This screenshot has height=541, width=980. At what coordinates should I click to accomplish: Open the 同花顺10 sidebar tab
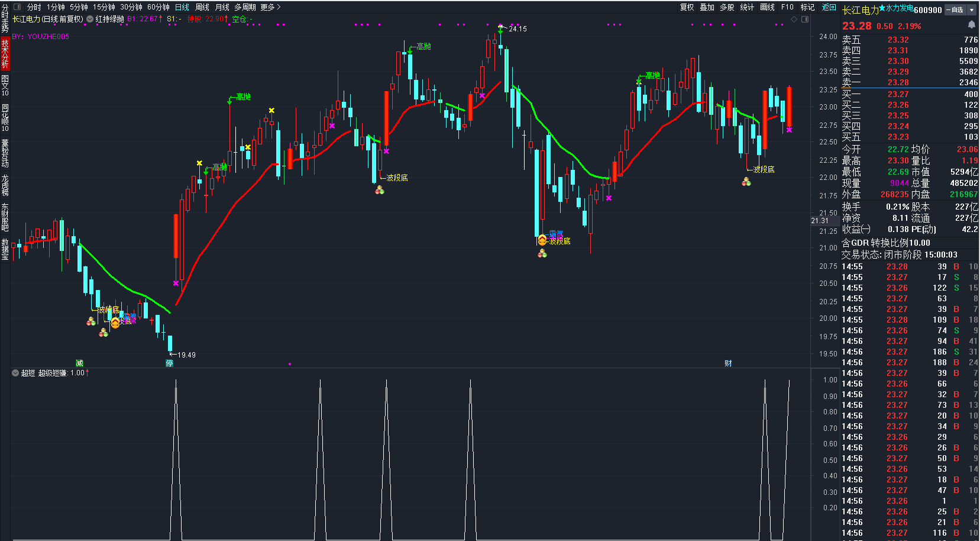pos(5,118)
